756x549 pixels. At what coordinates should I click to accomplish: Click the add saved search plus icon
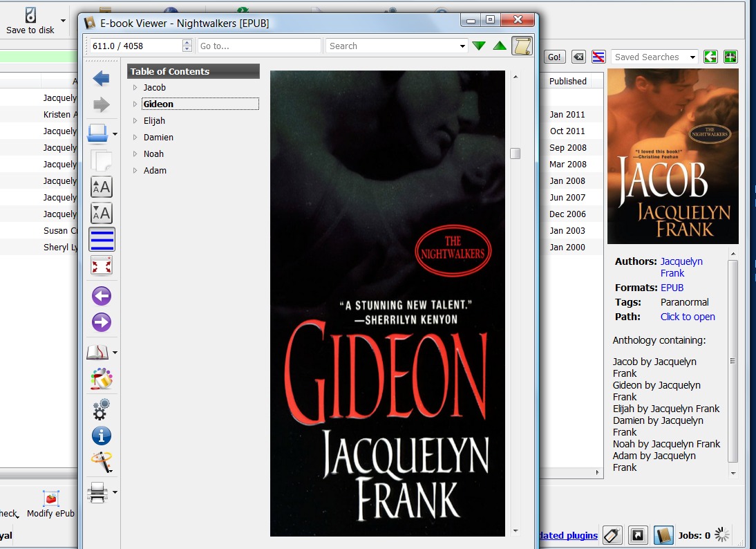730,57
